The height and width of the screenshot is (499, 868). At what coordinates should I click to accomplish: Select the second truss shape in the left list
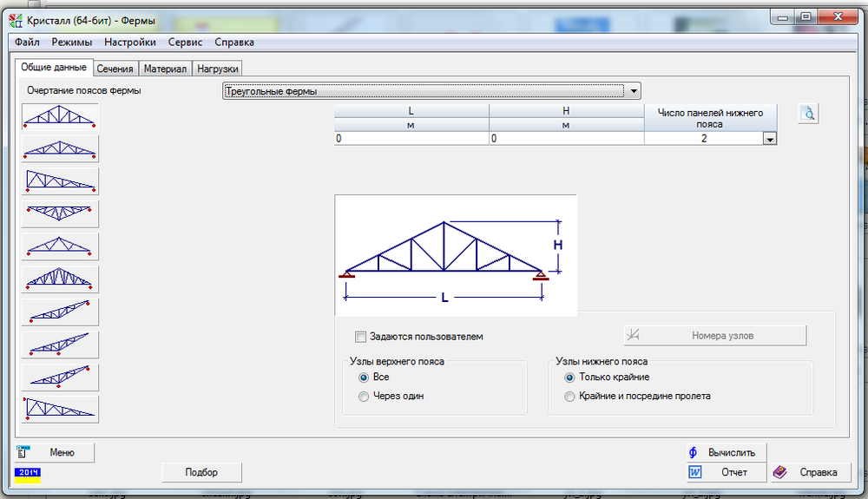[60, 149]
